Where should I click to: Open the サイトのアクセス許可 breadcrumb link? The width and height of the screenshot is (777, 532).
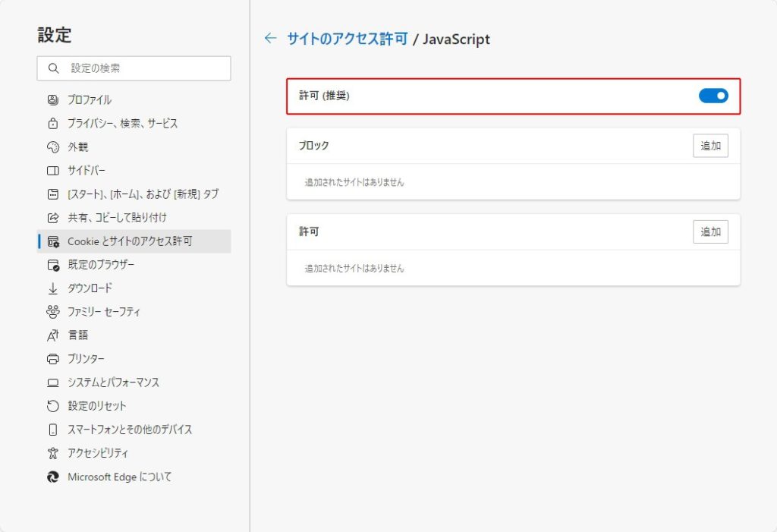347,39
